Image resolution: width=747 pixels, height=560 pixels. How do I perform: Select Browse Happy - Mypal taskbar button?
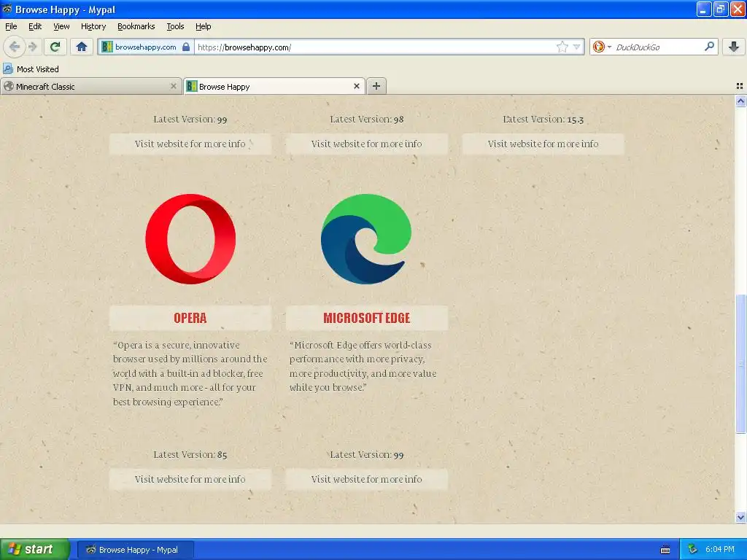click(135, 550)
